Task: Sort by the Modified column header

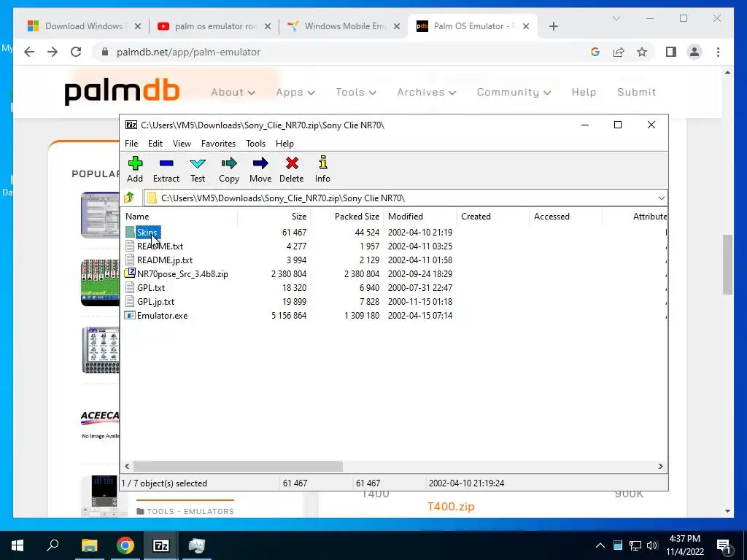Action: (x=419, y=216)
